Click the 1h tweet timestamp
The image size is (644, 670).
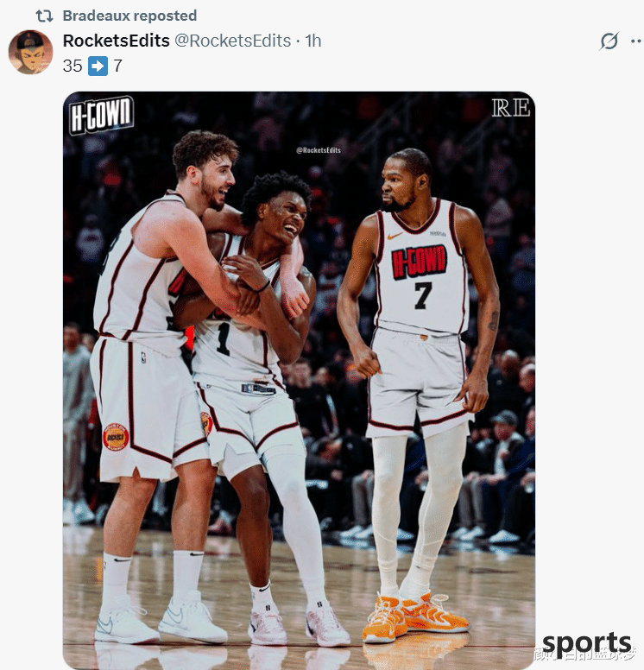[313, 41]
